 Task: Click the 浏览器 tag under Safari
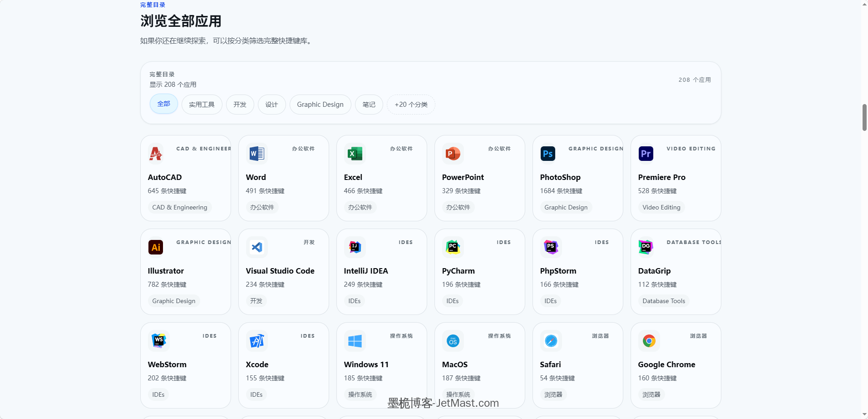click(x=553, y=394)
